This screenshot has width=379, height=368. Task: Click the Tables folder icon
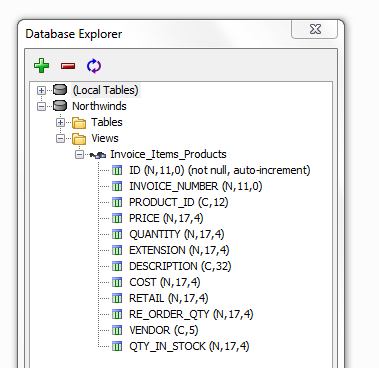coord(79,122)
